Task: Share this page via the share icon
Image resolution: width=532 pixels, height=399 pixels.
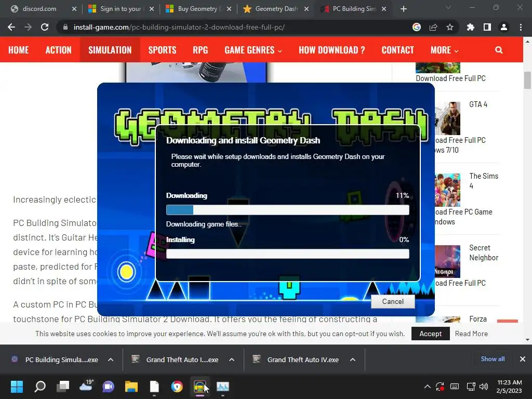Action: [x=433, y=27]
